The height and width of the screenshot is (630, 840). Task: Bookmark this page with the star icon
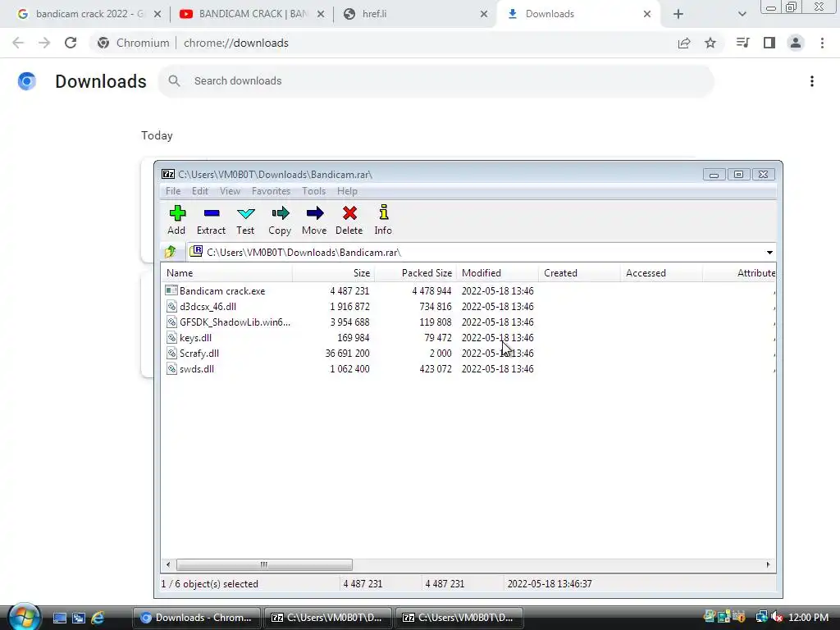[710, 43]
